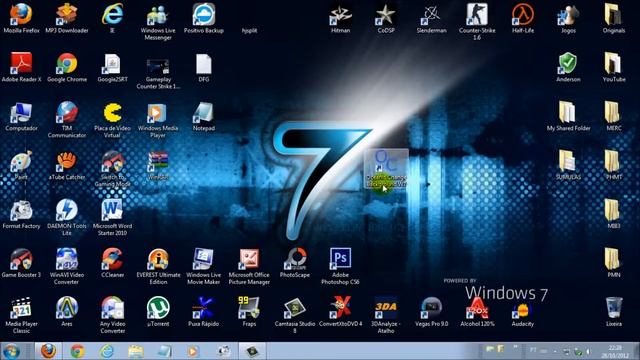This screenshot has width=640, height=360.
Task: Open Firefox from the taskbar
Action: click(48, 351)
